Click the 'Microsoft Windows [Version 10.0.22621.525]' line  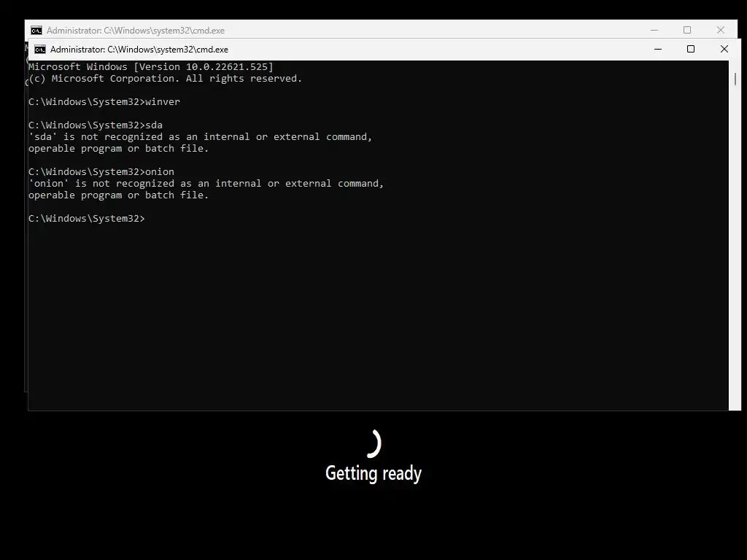(150, 66)
